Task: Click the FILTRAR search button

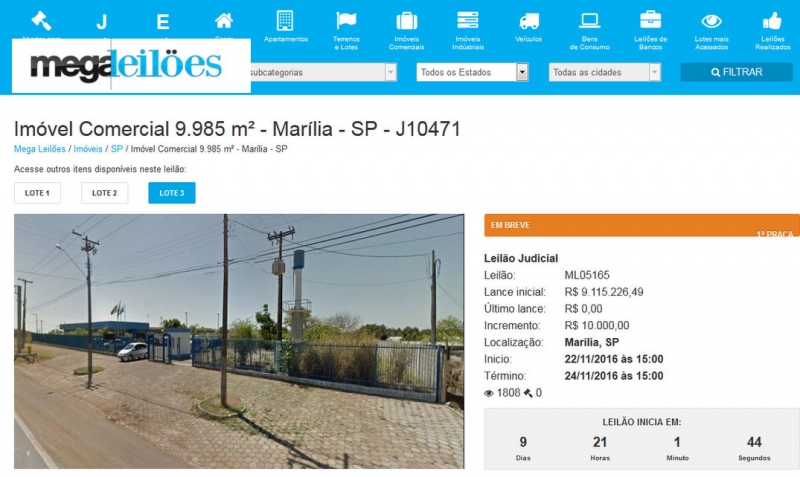Action: click(x=736, y=72)
